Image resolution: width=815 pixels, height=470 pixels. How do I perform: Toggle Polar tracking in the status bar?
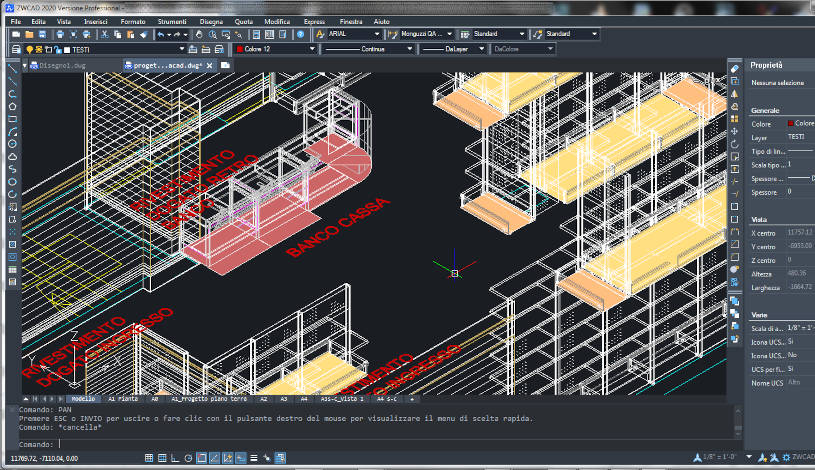coord(188,458)
